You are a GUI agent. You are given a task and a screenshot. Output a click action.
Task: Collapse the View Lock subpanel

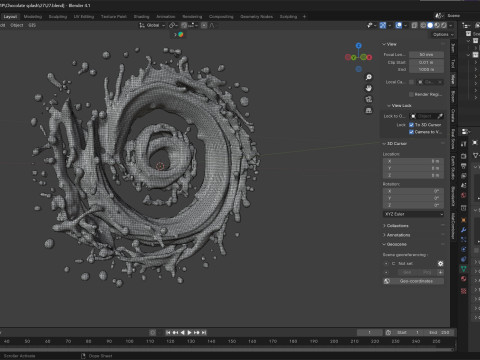(x=399, y=105)
